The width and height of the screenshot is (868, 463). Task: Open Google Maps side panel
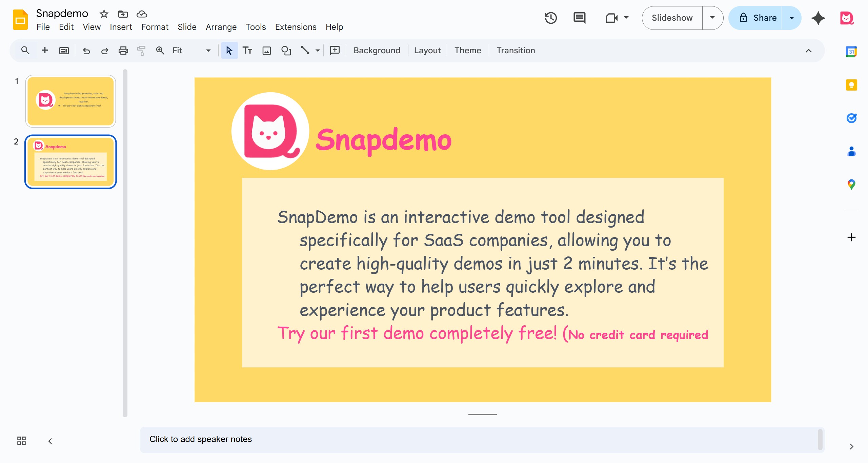851,185
